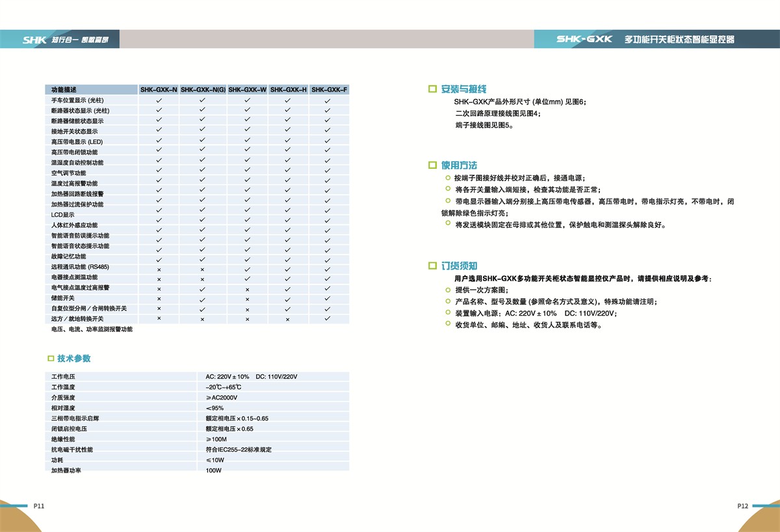Click the 电压、电流、功率监测报警功能 text
Viewport: 780px width, 532px height.
(92, 329)
